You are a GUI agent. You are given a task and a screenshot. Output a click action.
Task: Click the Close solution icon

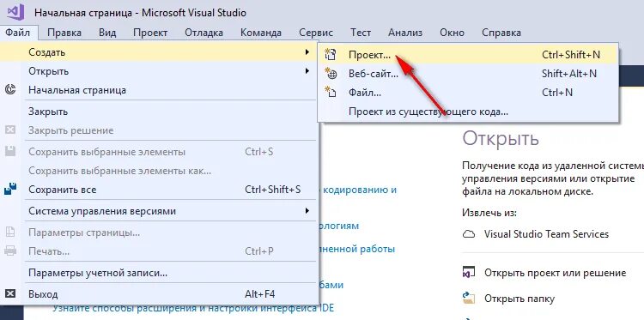10,130
